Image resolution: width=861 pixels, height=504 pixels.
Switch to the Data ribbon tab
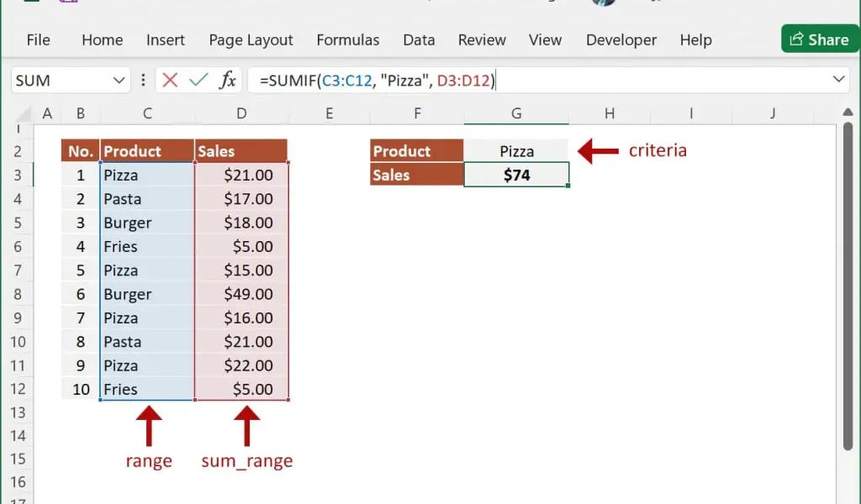point(418,39)
